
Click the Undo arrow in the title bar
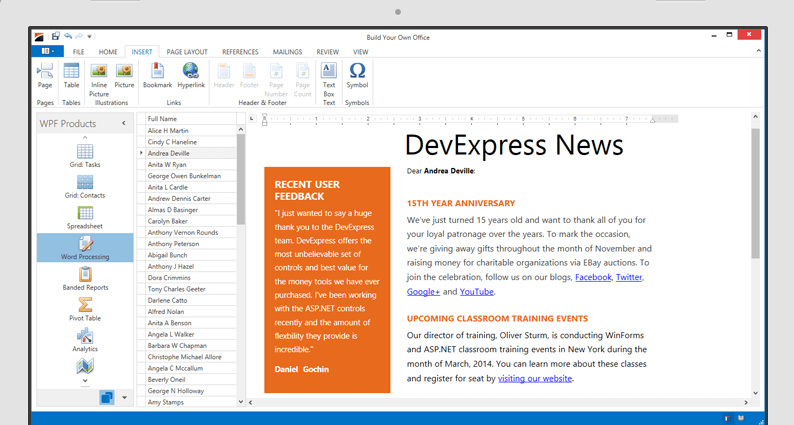[x=68, y=36]
